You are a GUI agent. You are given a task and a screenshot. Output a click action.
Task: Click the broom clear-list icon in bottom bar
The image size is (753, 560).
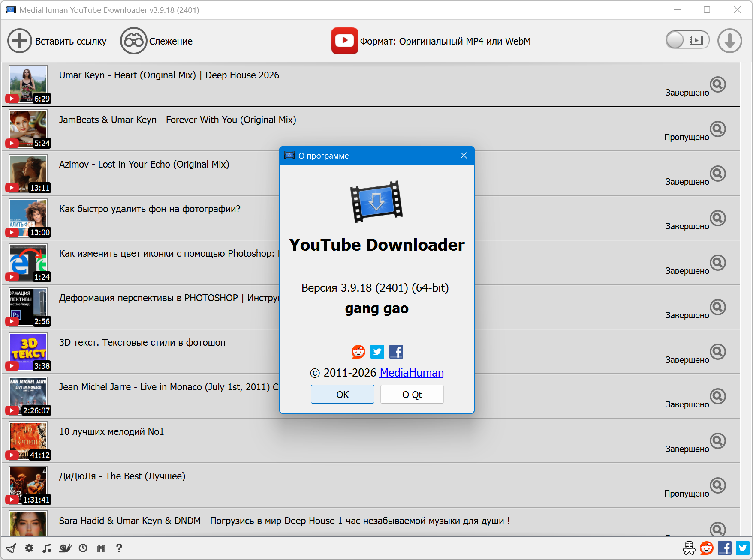point(11,548)
